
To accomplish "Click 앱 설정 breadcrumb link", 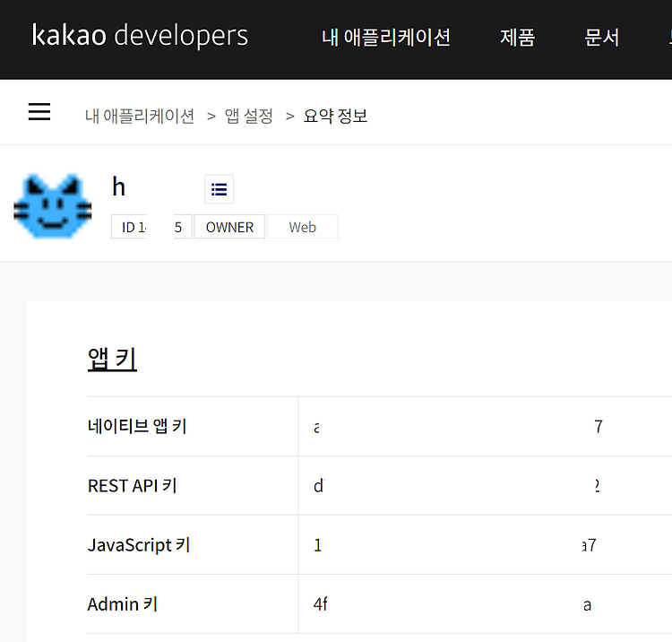I will tap(249, 116).
